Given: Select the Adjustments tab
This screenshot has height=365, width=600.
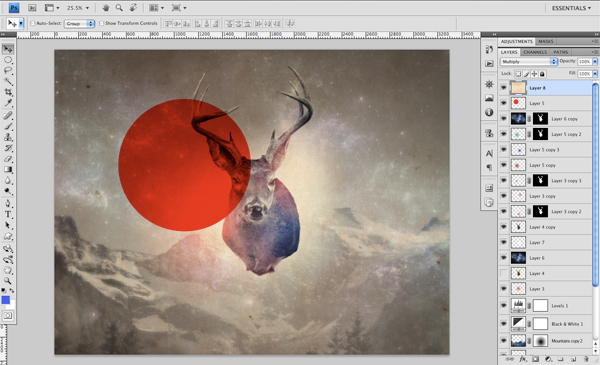Looking at the screenshot, I should 517,41.
